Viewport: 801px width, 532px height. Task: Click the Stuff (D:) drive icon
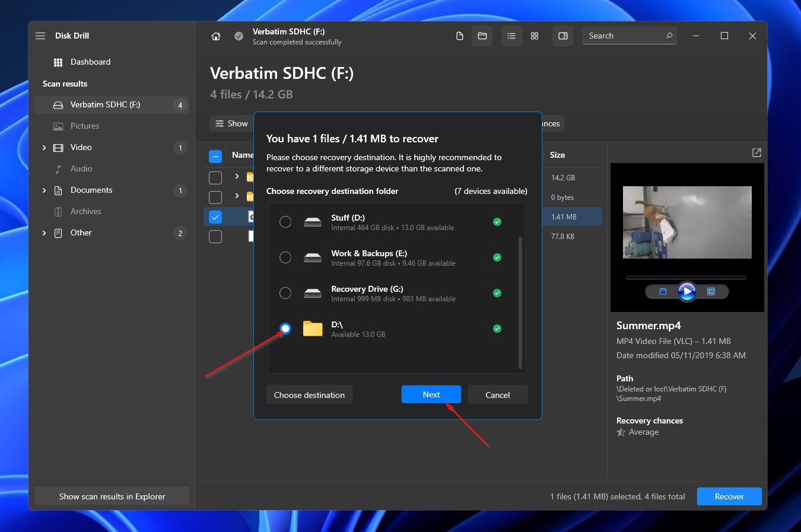[313, 222]
